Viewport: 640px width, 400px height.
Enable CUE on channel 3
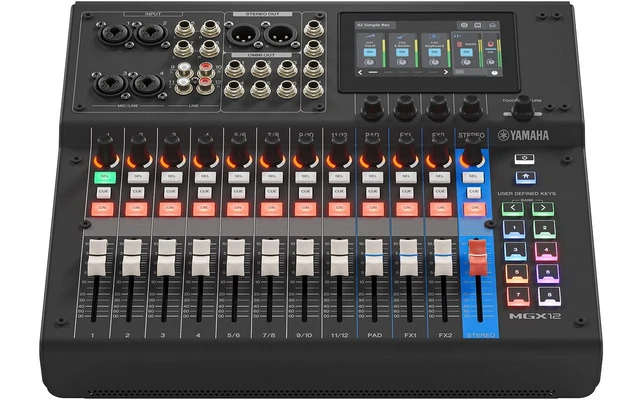click(x=171, y=192)
